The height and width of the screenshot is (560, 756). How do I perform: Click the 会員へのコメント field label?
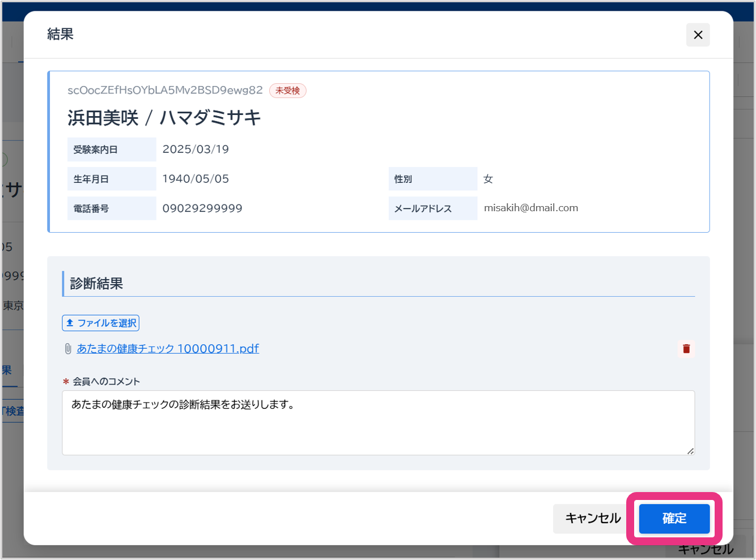[x=106, y=382]
